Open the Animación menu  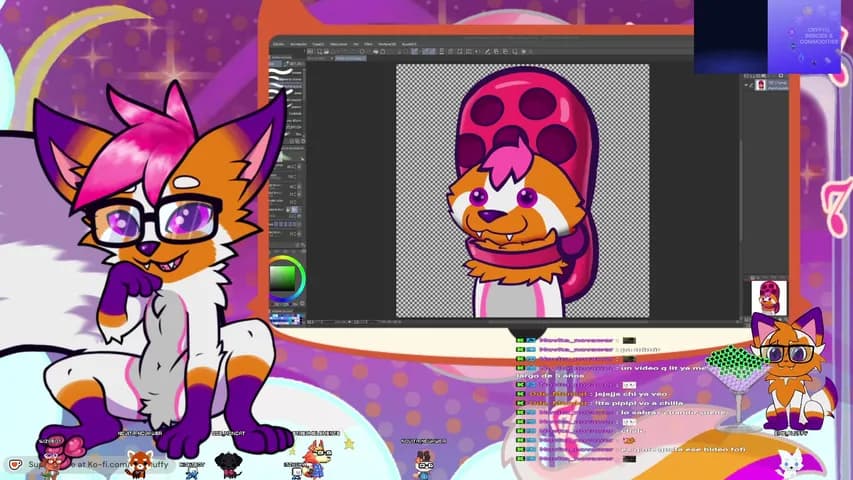(298, 44)
